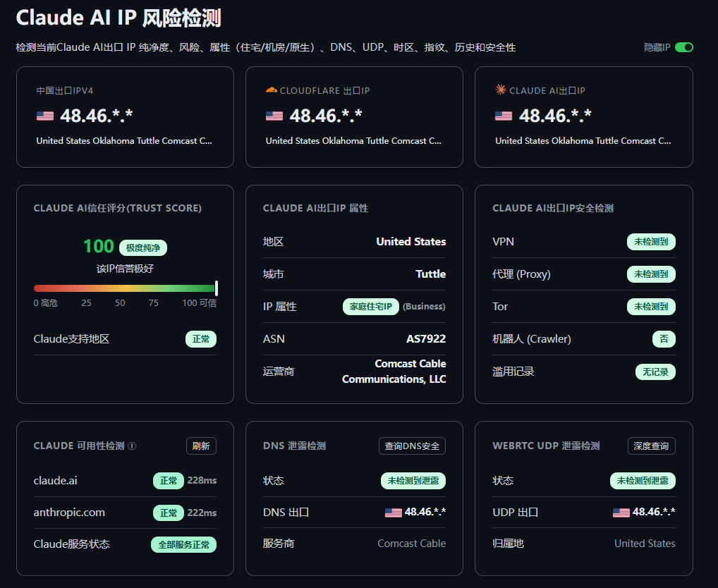Image resolution: width=718 pixels, height=588 pixels.
Task: Click the 刷新 button
Action: (x=201, y=446)
